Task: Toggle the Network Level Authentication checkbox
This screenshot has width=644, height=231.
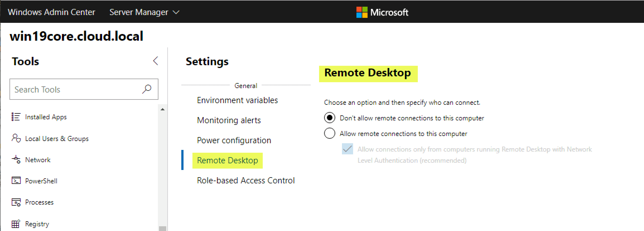Action: point(347,149)
